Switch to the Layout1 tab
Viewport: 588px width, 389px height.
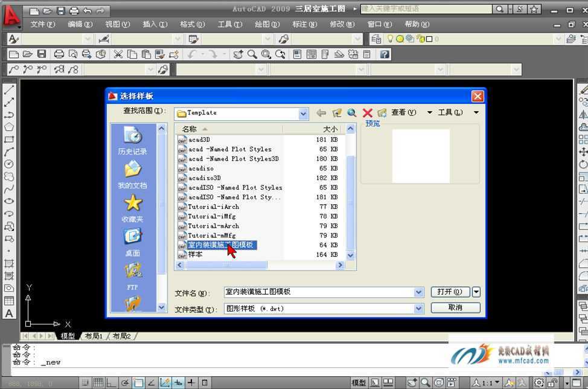pos(94,336)
